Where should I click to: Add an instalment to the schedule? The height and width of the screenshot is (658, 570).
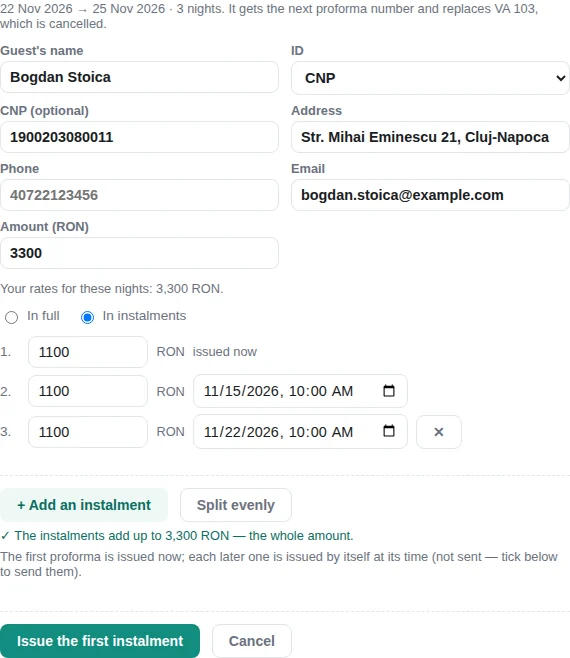tap(84, 505)
